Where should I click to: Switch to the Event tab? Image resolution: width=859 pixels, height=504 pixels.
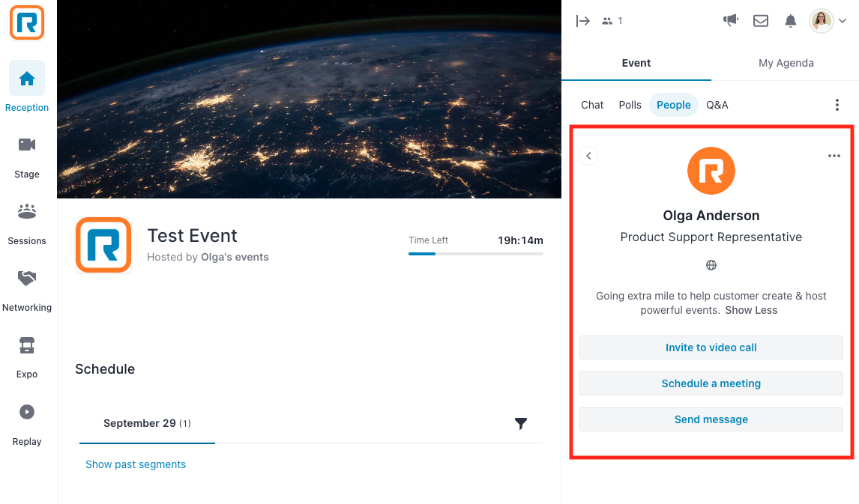[636, 63]
